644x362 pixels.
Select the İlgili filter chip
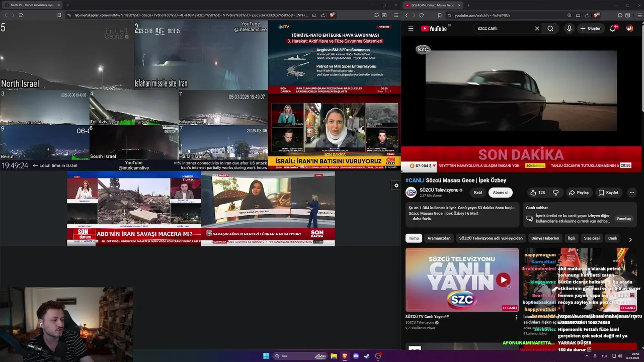[572, 238]
